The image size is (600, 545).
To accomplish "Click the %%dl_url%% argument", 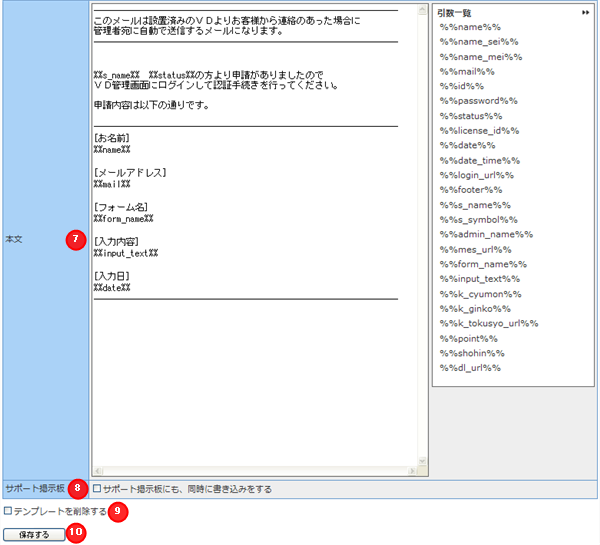I will (470, 368).
